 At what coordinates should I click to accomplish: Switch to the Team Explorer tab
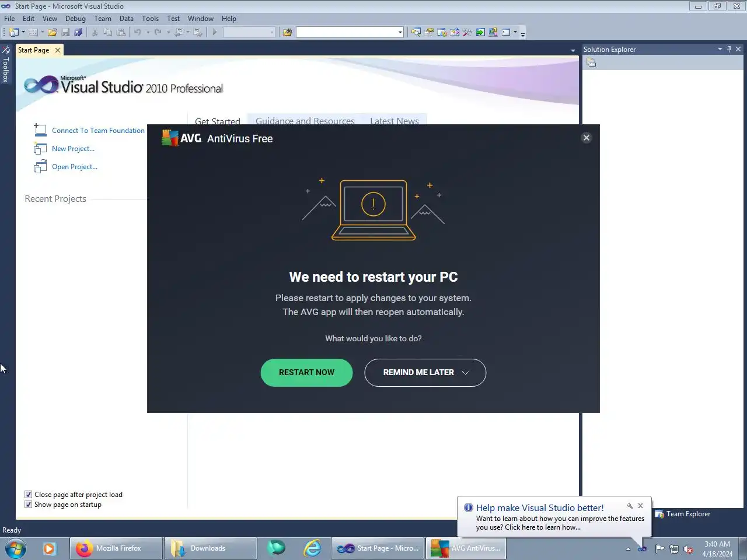click(683, 514)
